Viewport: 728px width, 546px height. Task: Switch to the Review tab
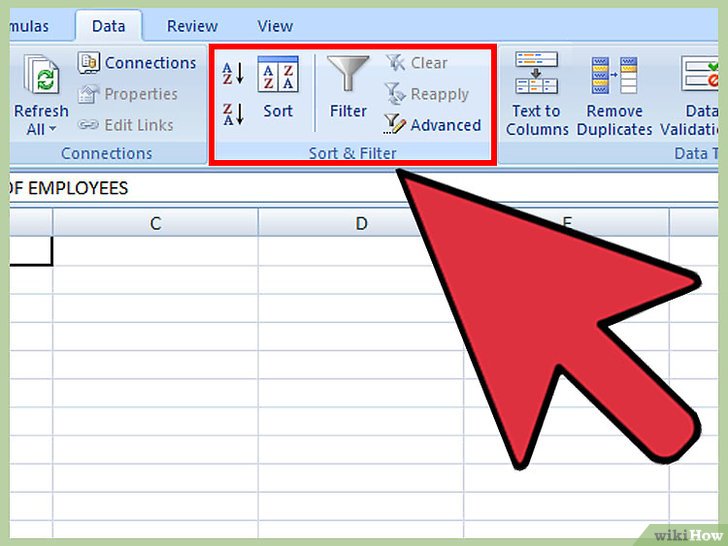point(192,26)
